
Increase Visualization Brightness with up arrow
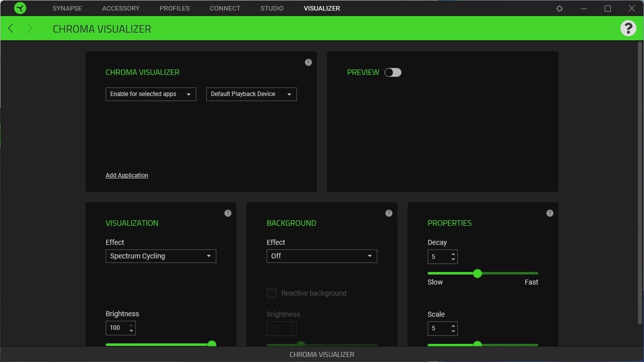pos(131,325)
